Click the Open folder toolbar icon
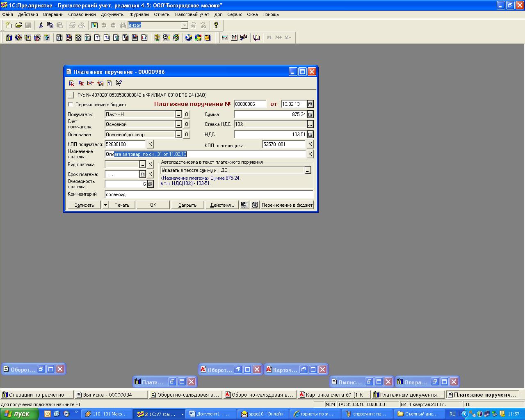525x420 pixels. click(x=18, y=25)
